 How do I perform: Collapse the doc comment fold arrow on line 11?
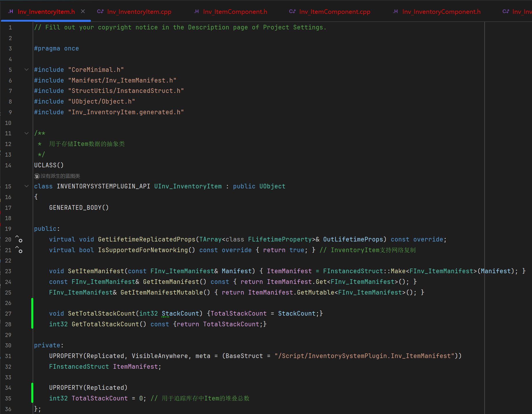click(27, 133)
